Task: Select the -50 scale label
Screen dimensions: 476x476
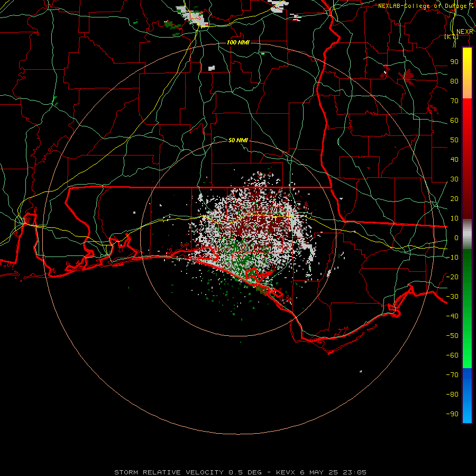Action: click(x=452, y=336)
